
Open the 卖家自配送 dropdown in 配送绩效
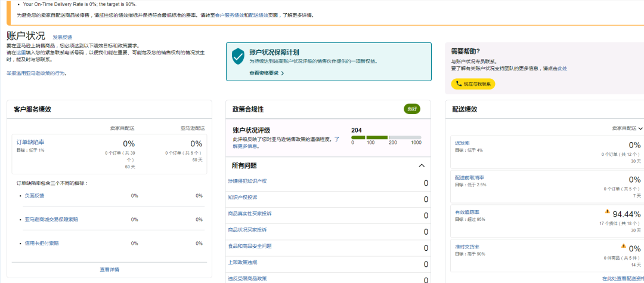click(627, 128)
